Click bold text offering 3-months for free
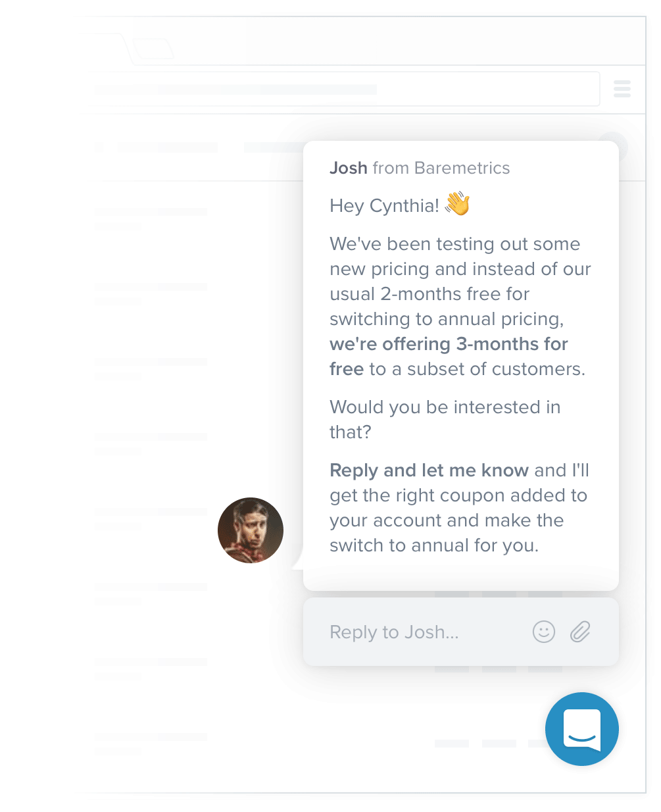 pos(449,356)
